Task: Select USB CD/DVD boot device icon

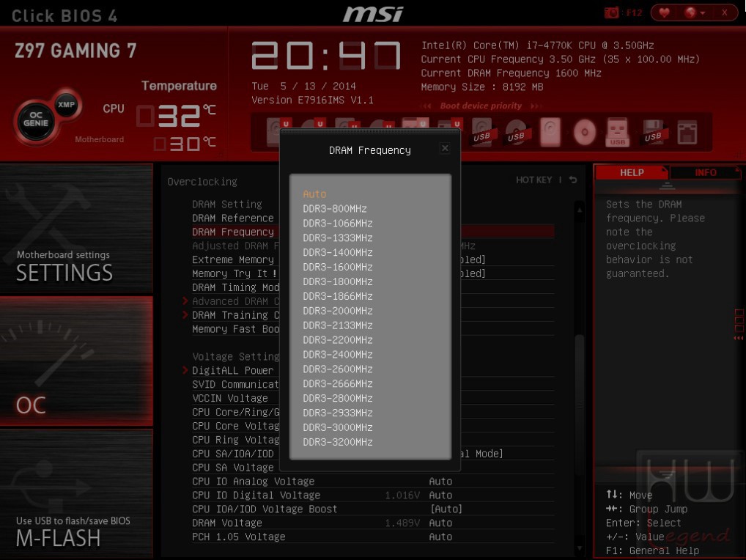Action: [x=516, y=132]
